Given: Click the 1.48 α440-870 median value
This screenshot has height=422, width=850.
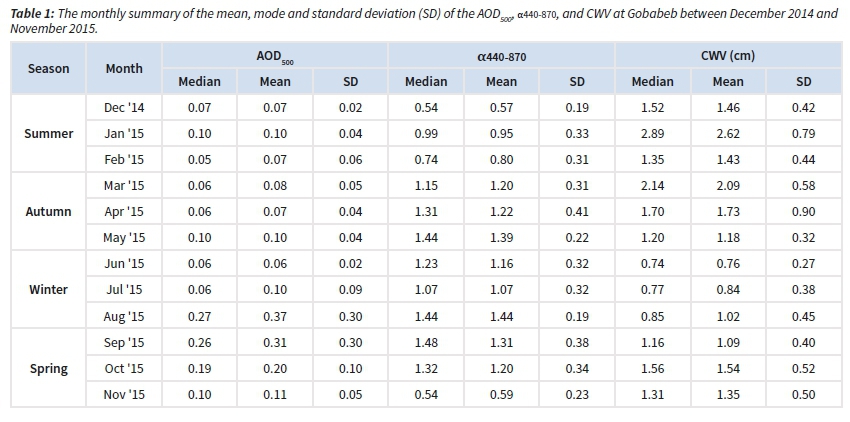Looking at the screenshot, I should pos(425,342).
